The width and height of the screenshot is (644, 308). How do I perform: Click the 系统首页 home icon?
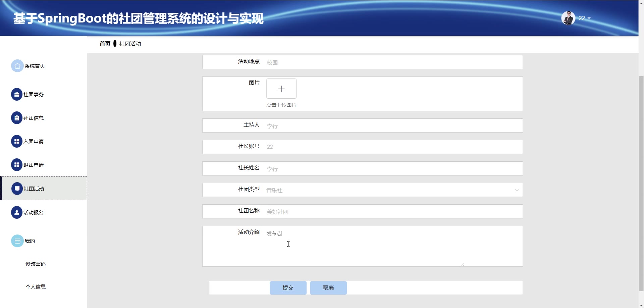pos(17,66)
